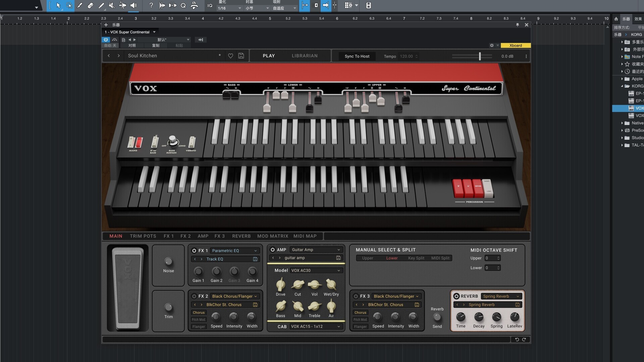Select Upper manual button
The width and height of the screenshot is (644, 362).
pyautogui.click(x=368, y=258)
